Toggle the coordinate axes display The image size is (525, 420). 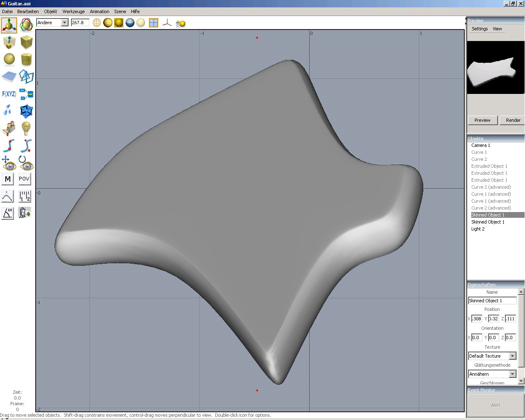(167, 23)
